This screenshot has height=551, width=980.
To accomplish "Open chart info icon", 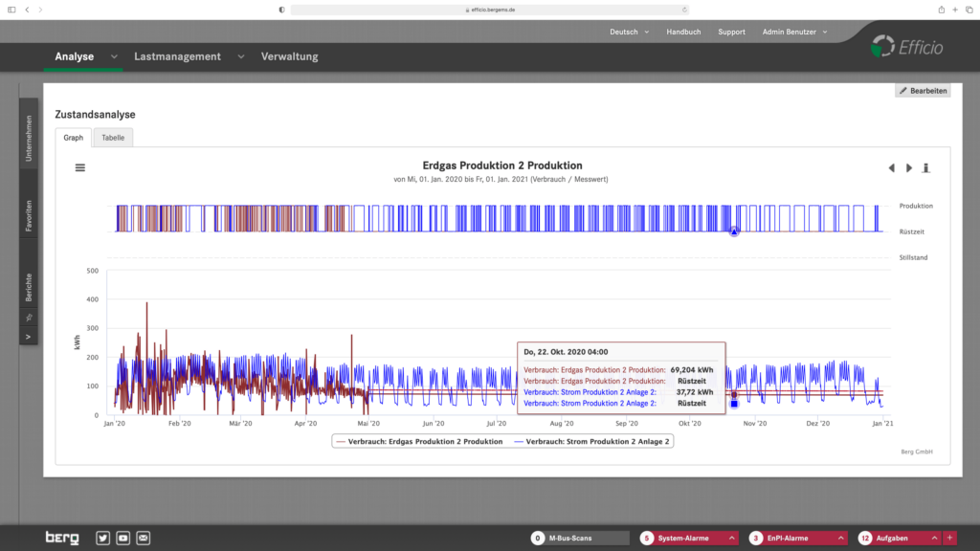I will tap(926, 167).
